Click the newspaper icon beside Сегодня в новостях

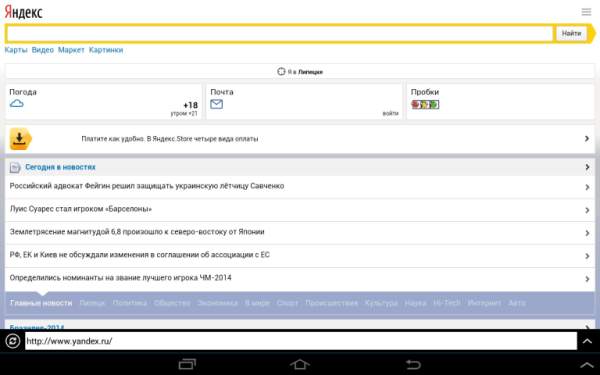15,167
